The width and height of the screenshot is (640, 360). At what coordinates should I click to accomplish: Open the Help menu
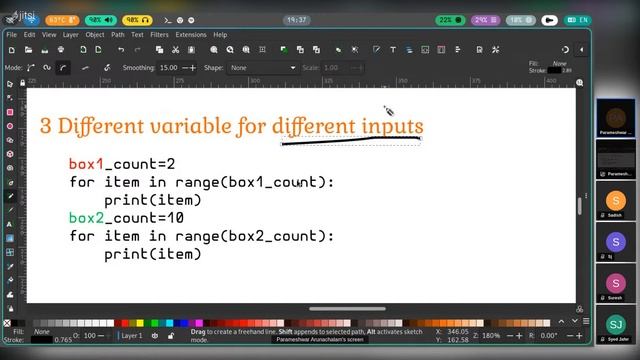coord(220,35)
